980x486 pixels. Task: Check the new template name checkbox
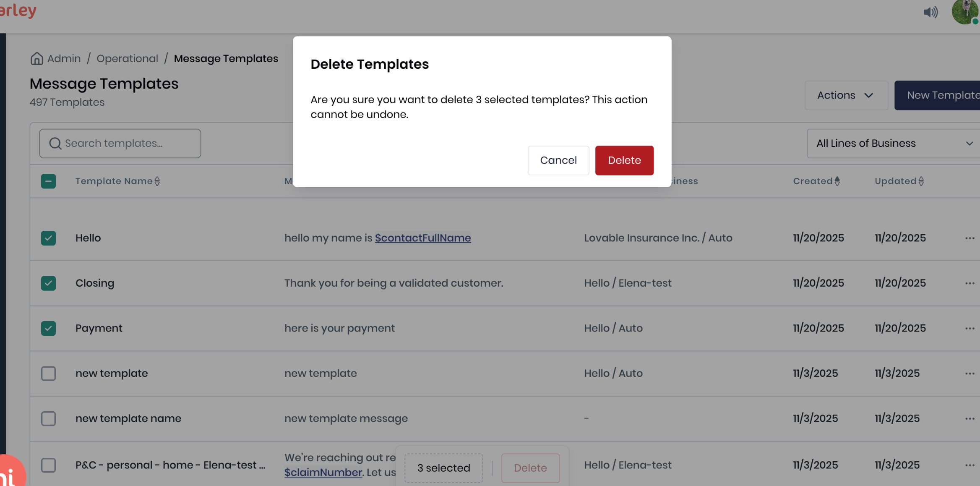[48, 419]
